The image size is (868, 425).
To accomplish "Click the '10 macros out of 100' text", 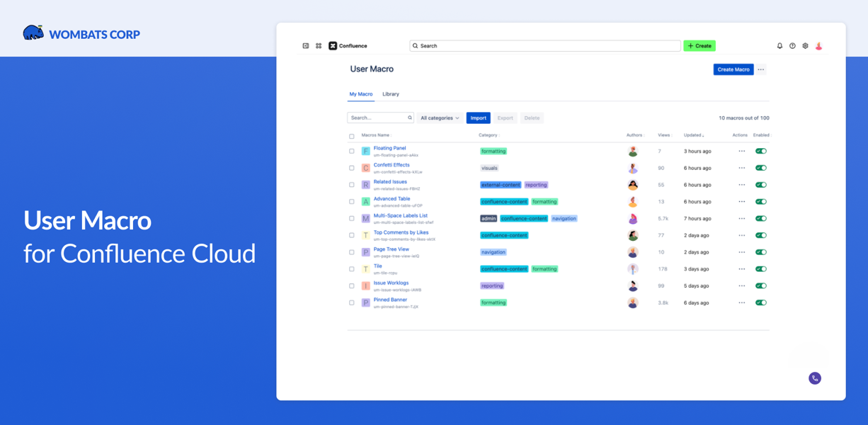I will tap(744, 118).
